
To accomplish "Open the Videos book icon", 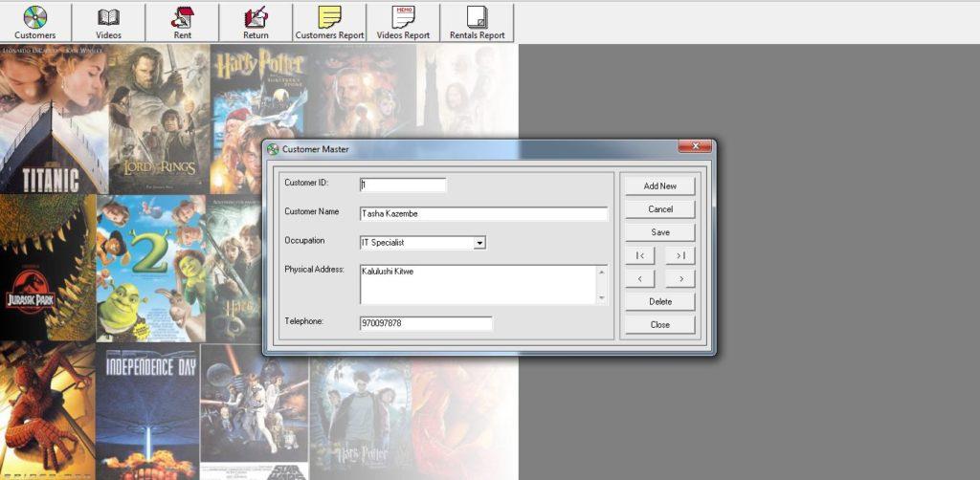I will (109, 23).
